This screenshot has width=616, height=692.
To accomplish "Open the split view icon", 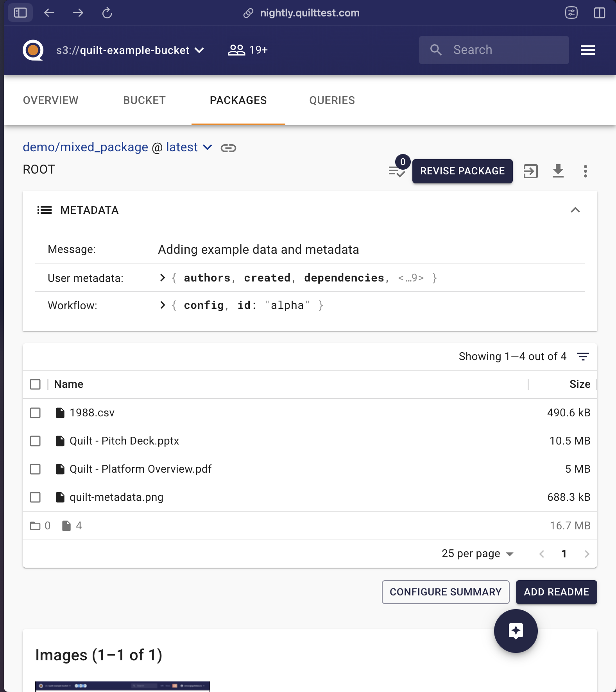I will tap(599, 13).
